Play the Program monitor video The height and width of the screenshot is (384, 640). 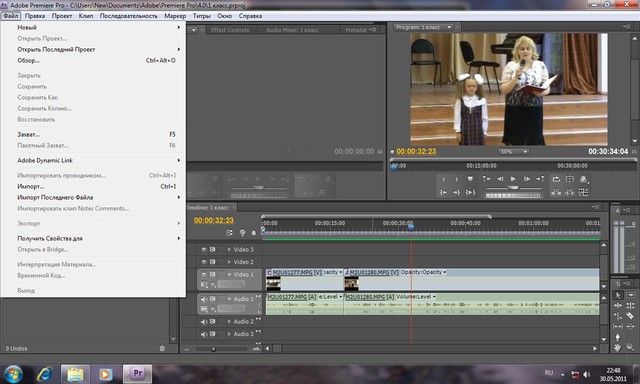tap(513, 179)
